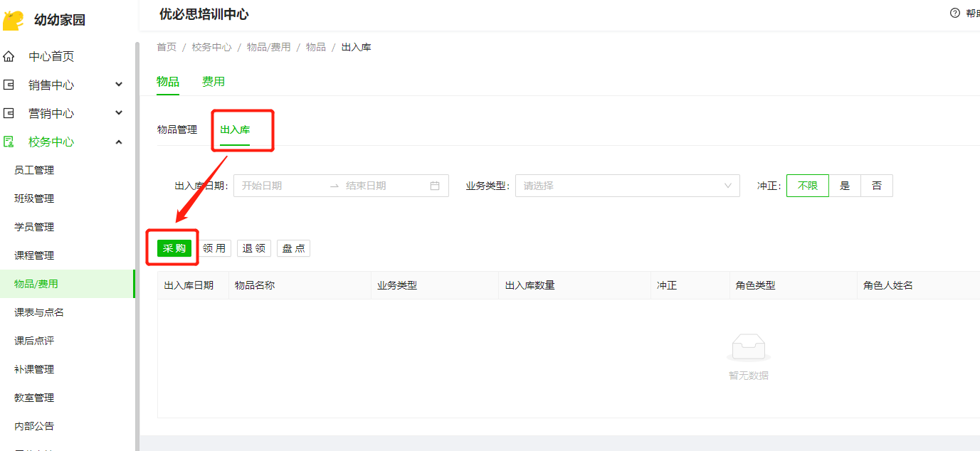The height and width of the screenshot is (451, 980).
Task: Switch to the 物品管理 sub-tab
Action: point(177,129)
